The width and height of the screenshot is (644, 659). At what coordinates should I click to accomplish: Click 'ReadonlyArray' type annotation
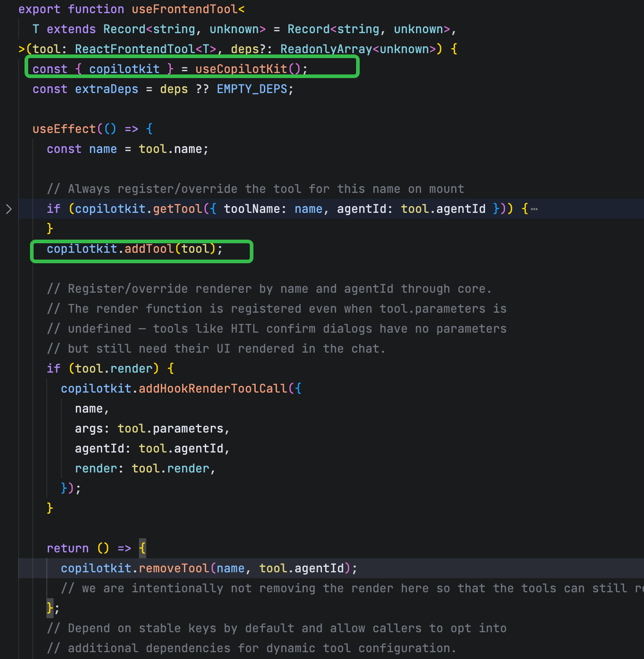[x=326, y=49]
